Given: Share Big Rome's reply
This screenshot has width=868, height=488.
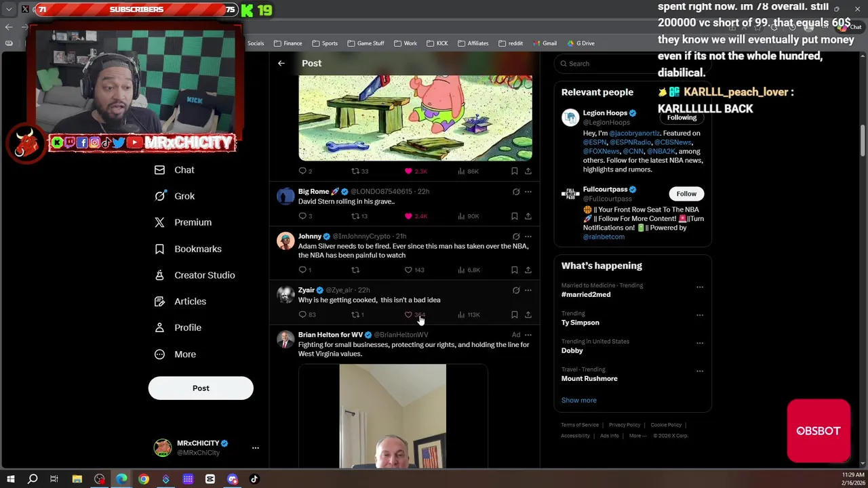Looking at the screenshot, I should pyautogui.click(x=528, y=216).
